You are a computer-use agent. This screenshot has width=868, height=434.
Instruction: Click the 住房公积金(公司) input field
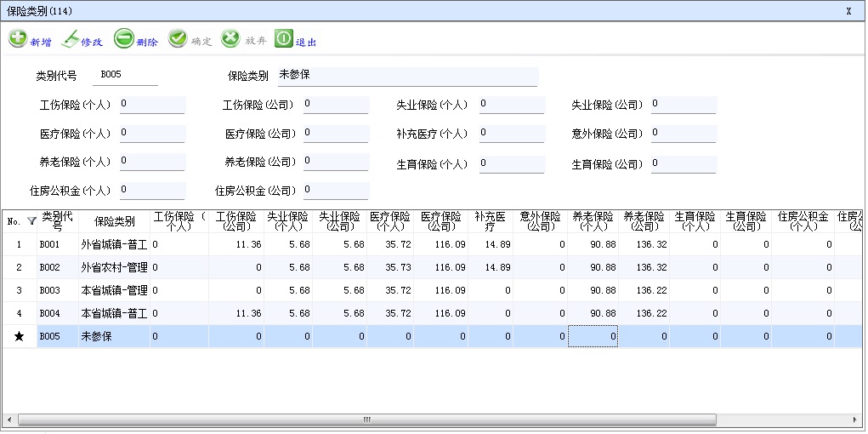[335, 191]
